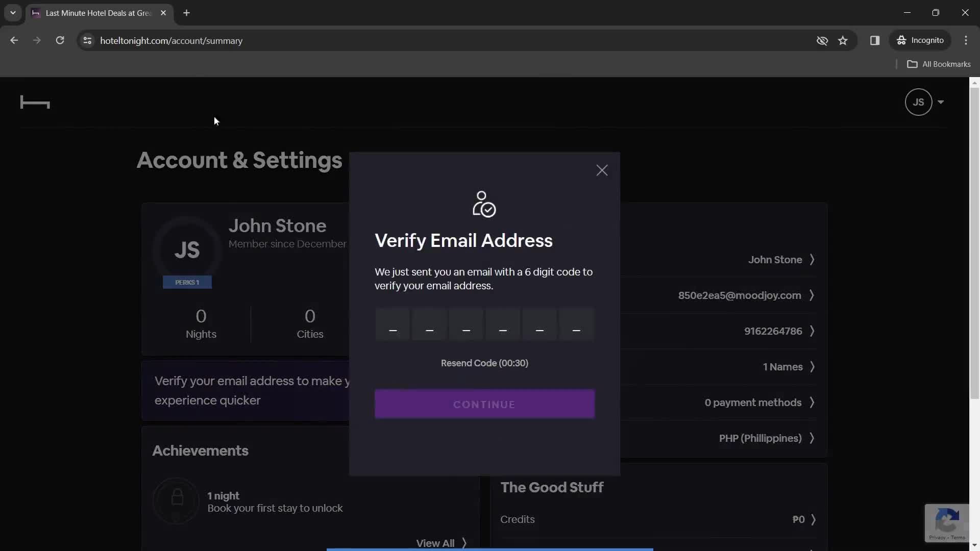Click the browser extensions icon top right
The height and width of the screenshot is (551, 980).
[874, 40]
